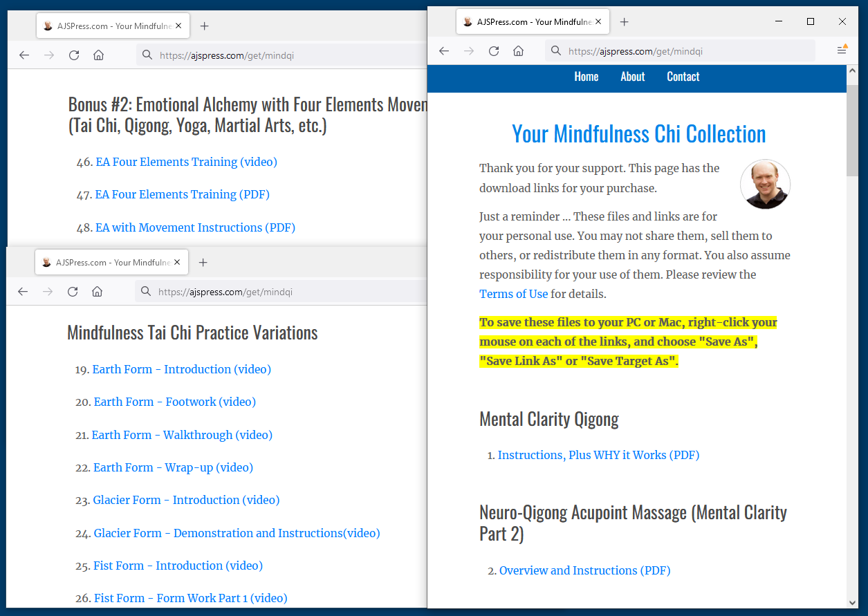Go back in the bottom-left browser window
Image resolution: width=868 pixels, height=616 pixels.
[23, 292]
